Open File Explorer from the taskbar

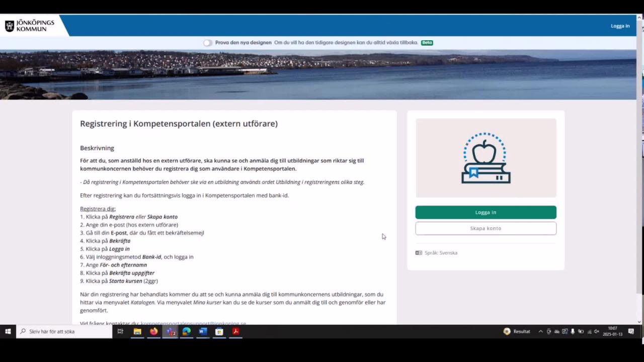137,331
